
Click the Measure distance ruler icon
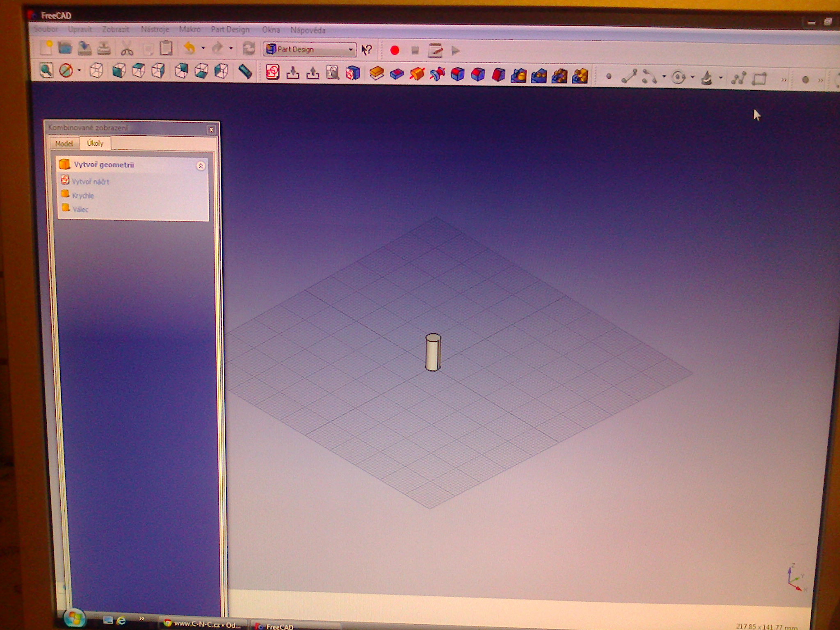pos(245,71)
